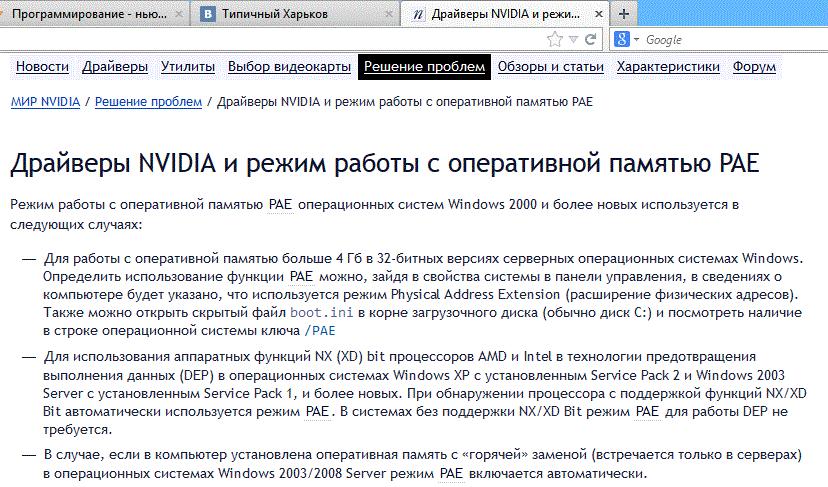The width and height of the screenshot is (828, 487).
Task: Click the Google search engine icon
Action: point(622,39)
